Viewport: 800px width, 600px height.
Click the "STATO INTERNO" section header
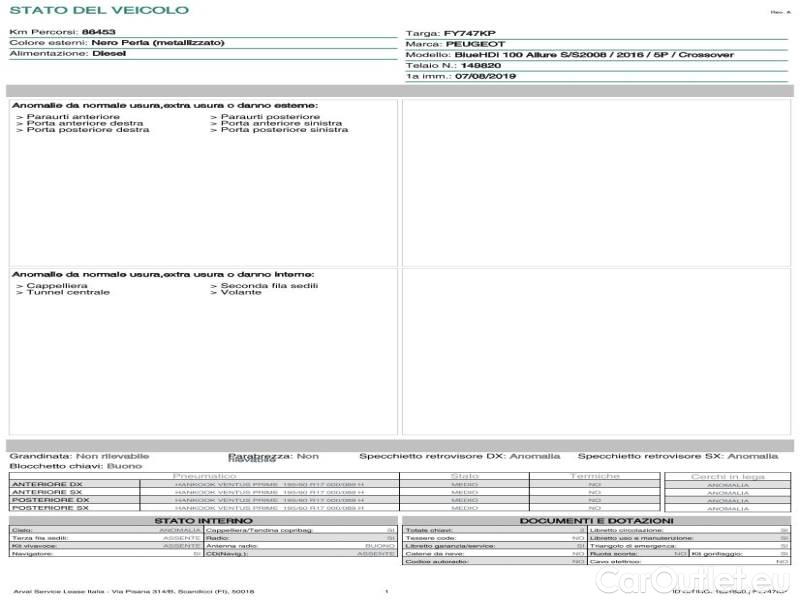click(x=204, y=521)
